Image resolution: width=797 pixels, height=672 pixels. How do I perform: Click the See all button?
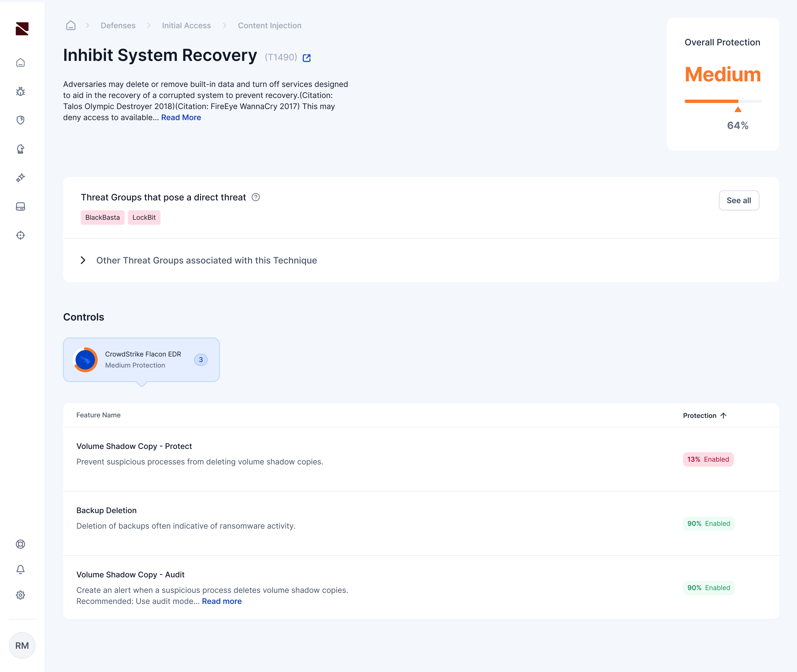click(x=738, y=200)
